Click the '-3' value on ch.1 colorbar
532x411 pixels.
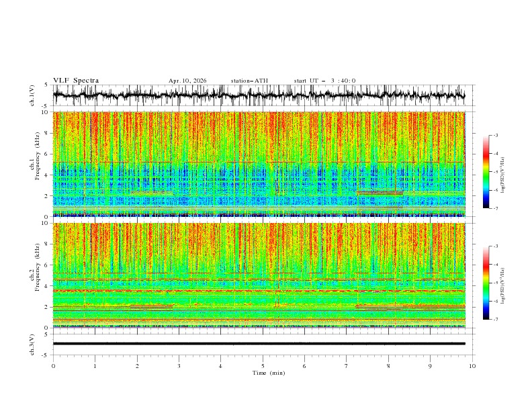pyautogui.click(x=495, y=135)
